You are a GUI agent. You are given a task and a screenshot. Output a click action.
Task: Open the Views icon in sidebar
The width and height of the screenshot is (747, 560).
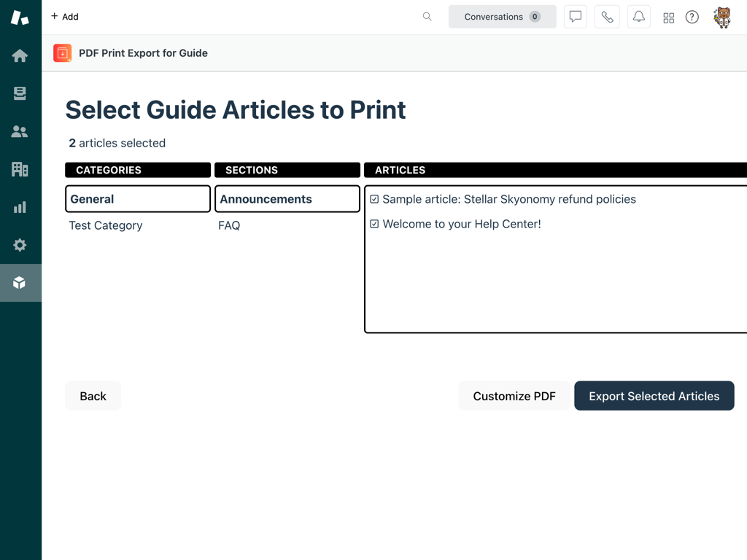pyautogui.click(x=20, y=94)
